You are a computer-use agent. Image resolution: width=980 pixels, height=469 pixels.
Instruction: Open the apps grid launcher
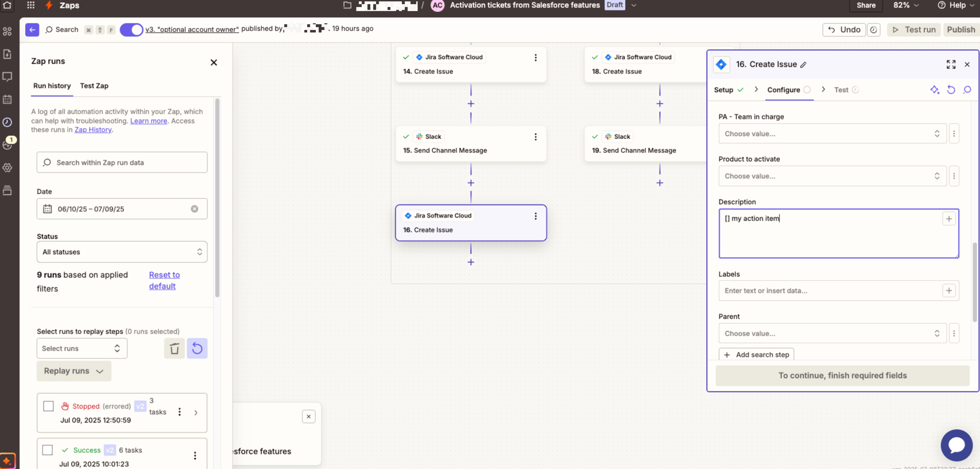30,5
